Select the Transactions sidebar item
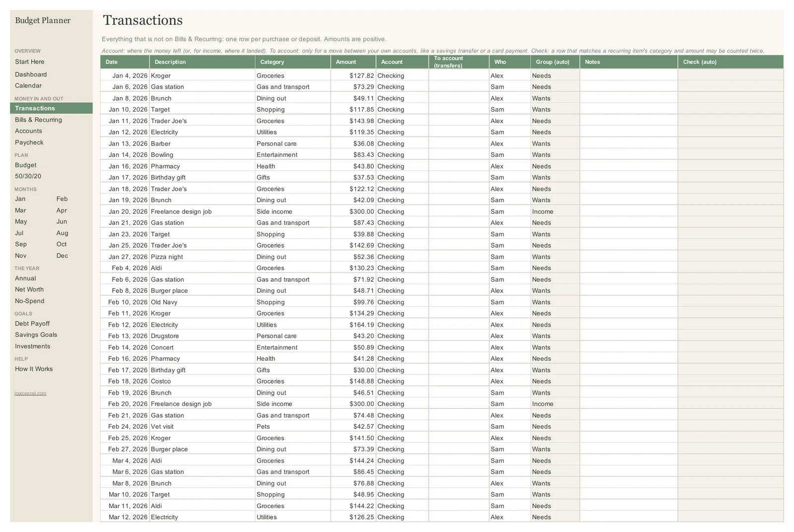The image size is (794, 532). 51,108
